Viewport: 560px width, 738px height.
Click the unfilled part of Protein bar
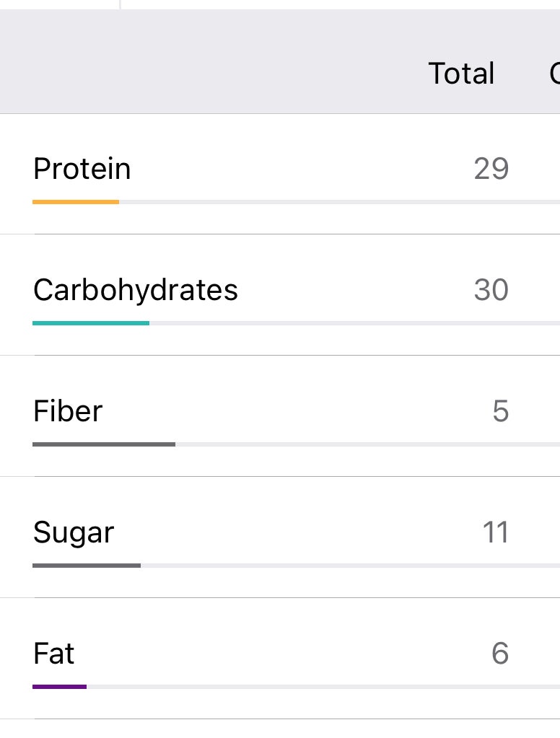point(340,202)
